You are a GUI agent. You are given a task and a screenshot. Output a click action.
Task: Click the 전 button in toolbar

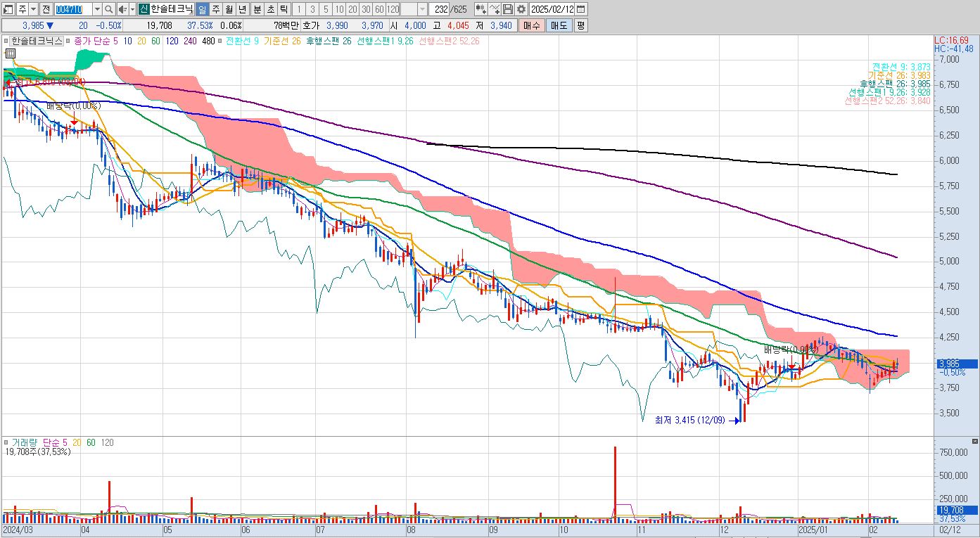[x=46, y=9]
